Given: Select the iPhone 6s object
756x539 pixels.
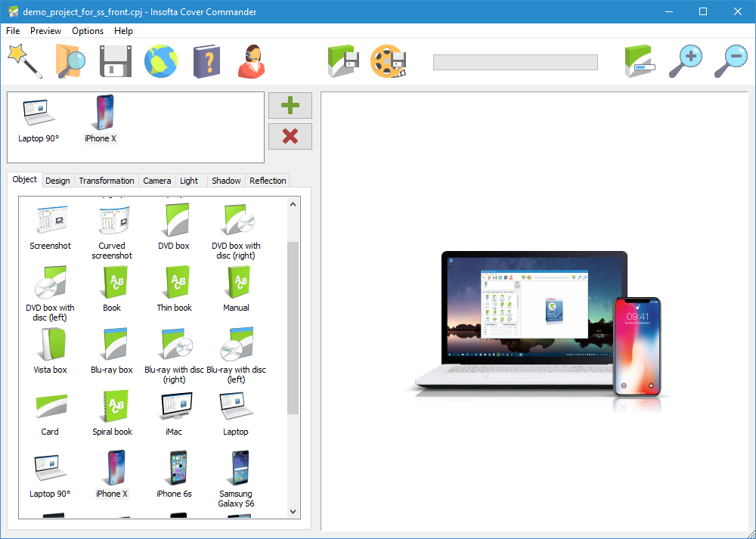Looking at the screenshot, I should [174, 475].
